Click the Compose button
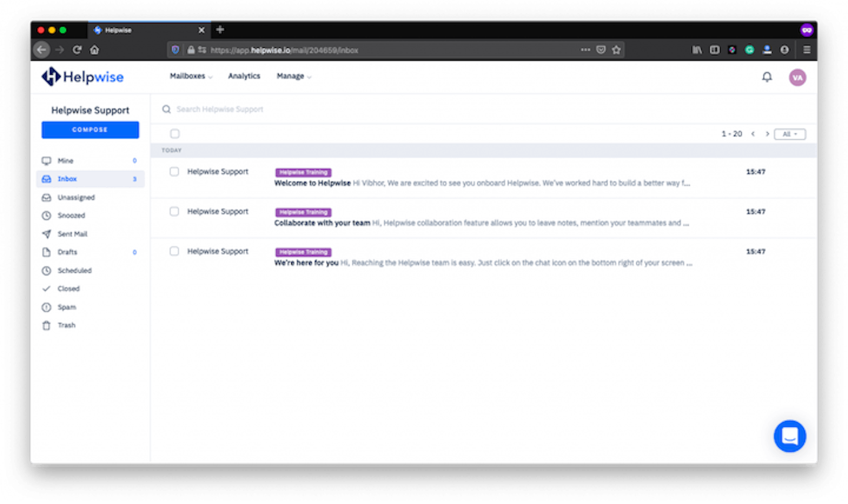Image resolution: width=848 pixels, height=504 pixels. point(90,130)
